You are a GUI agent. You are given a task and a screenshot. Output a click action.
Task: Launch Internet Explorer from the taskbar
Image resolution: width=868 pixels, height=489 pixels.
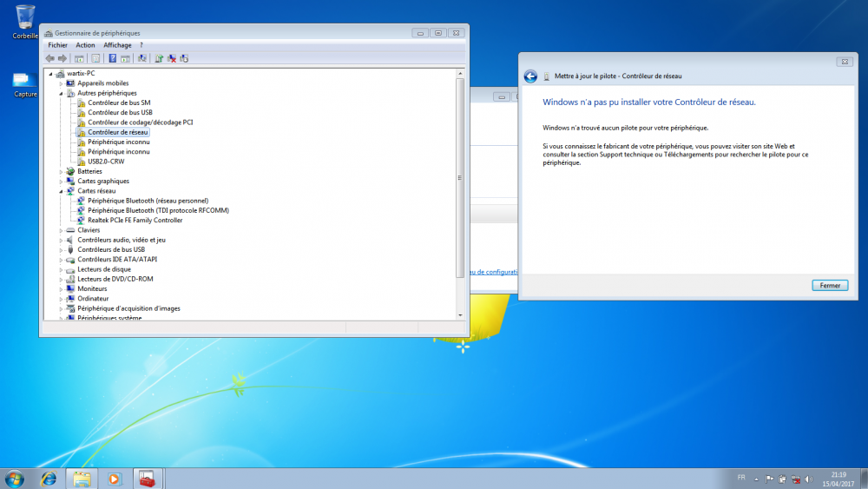coord(49,479)
